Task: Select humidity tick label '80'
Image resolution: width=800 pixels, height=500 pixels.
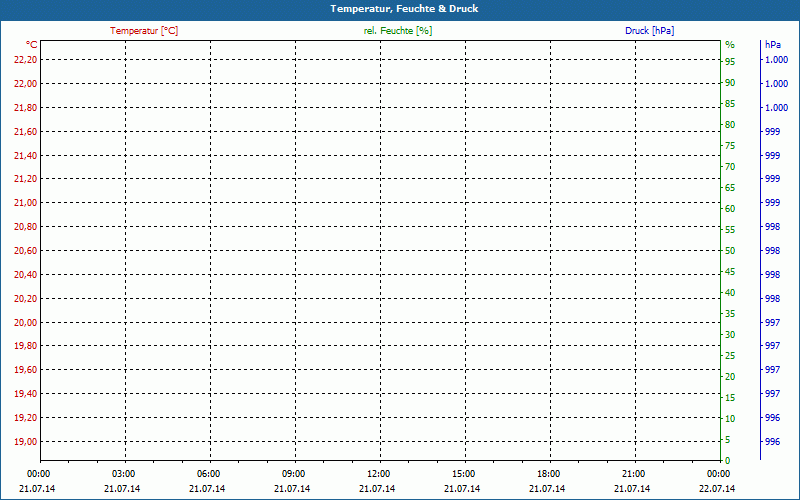Action: pyautogui.click(x=730, y=124)
